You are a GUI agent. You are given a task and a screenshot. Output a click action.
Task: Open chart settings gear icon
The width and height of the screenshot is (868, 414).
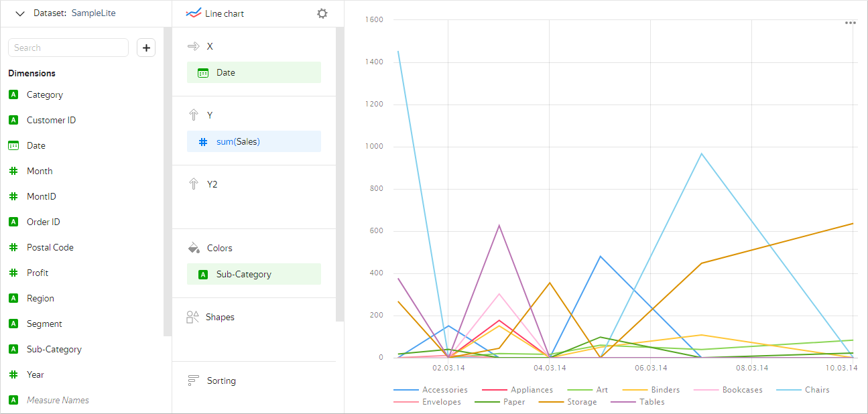(x=322, y=13)
